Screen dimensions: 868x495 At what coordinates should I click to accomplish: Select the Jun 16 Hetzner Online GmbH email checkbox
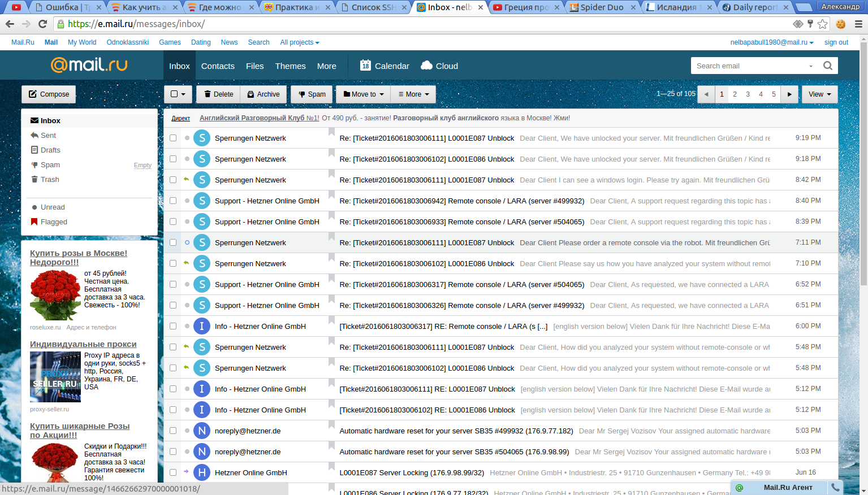click(x=173, y=472)
